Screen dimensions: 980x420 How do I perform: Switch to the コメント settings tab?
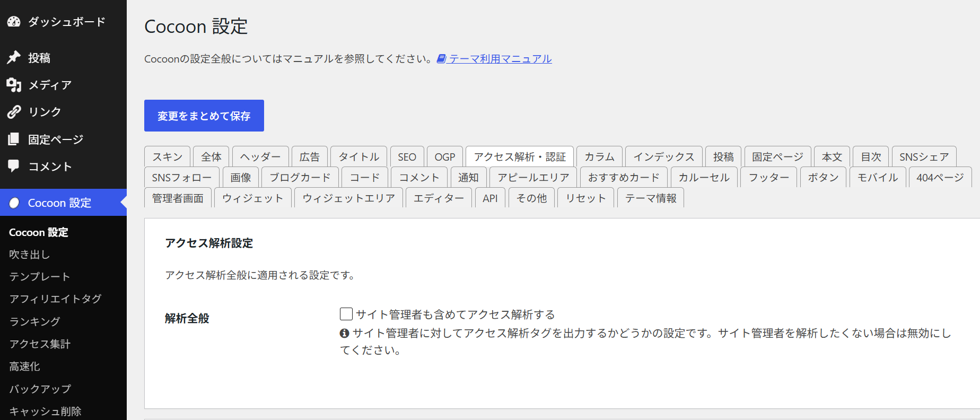click(419, 177)
